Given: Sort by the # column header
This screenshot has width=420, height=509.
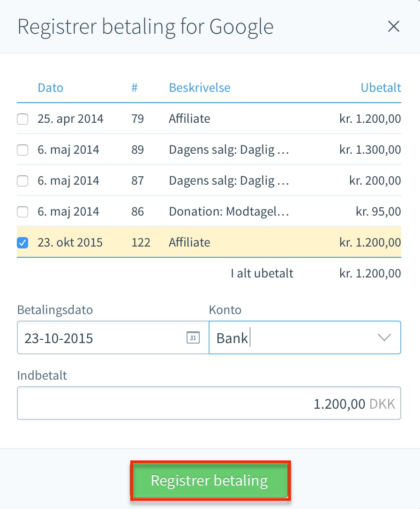Looking at the screenshot, I should click(x=135, y=88).
